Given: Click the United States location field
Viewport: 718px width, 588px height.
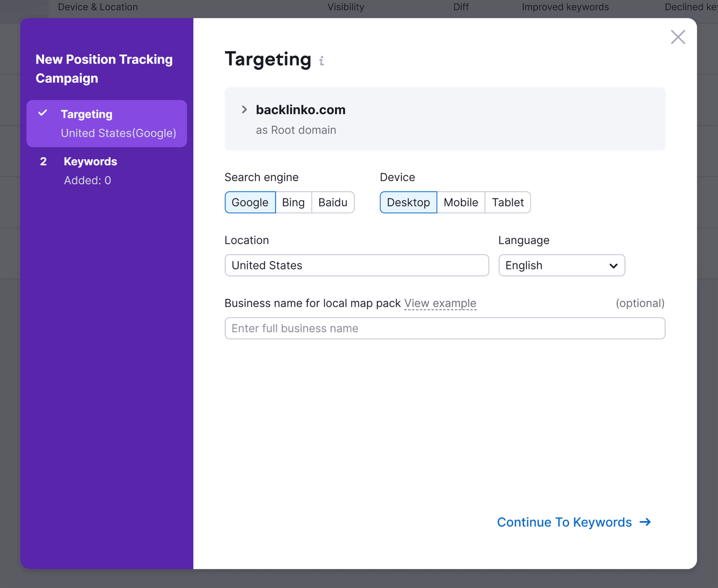Looking at the screenshot, I should coord(357,265).
